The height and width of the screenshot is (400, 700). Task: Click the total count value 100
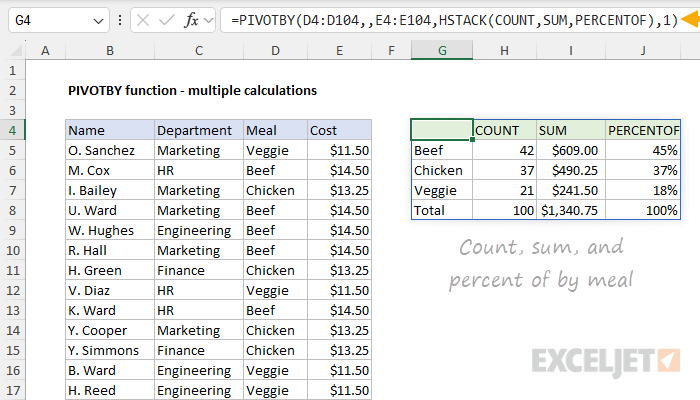point(504,210)
